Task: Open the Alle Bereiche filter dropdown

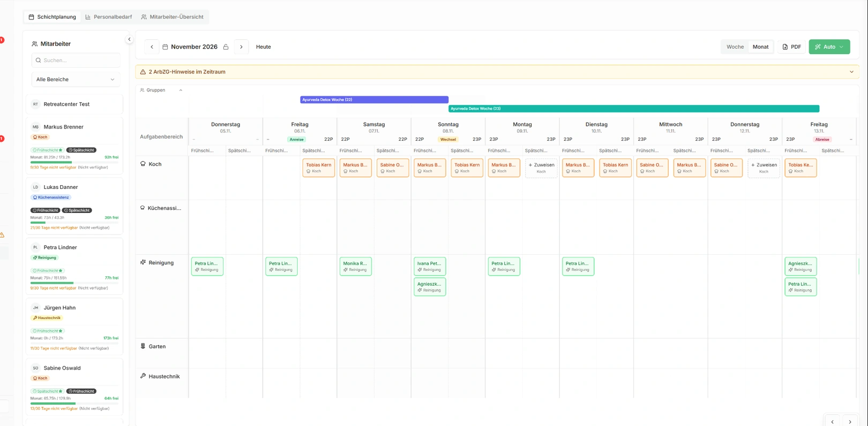Action: (76, 79)
